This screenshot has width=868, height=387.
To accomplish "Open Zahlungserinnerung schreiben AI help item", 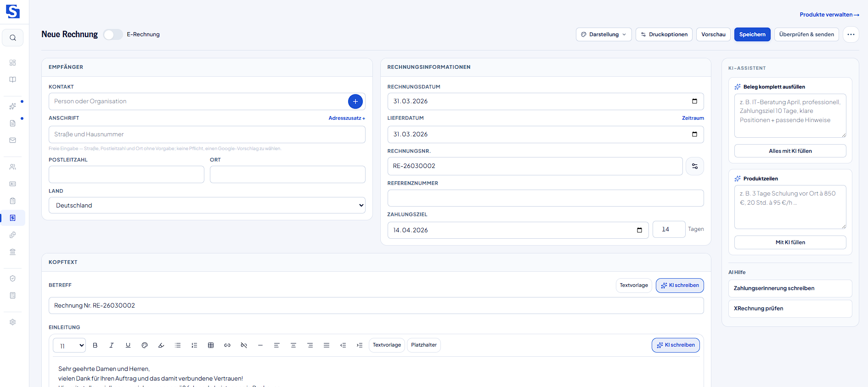I will 790,288.
